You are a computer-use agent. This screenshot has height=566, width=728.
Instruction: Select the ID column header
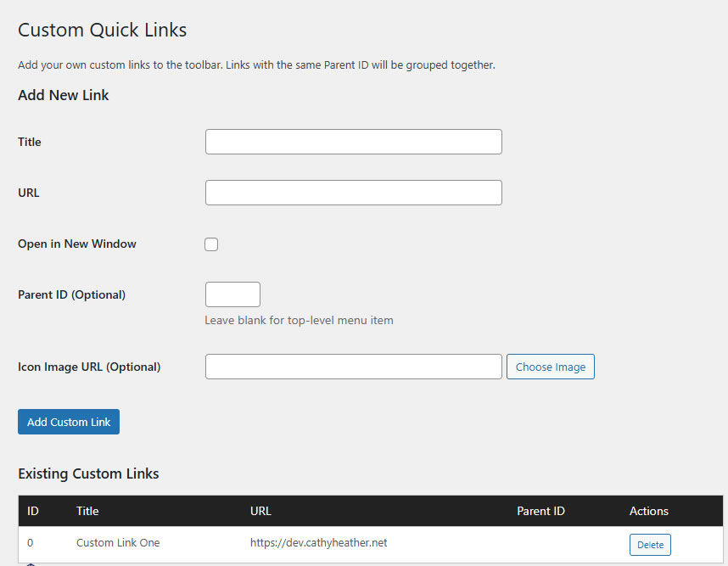(x=33, y=511)
